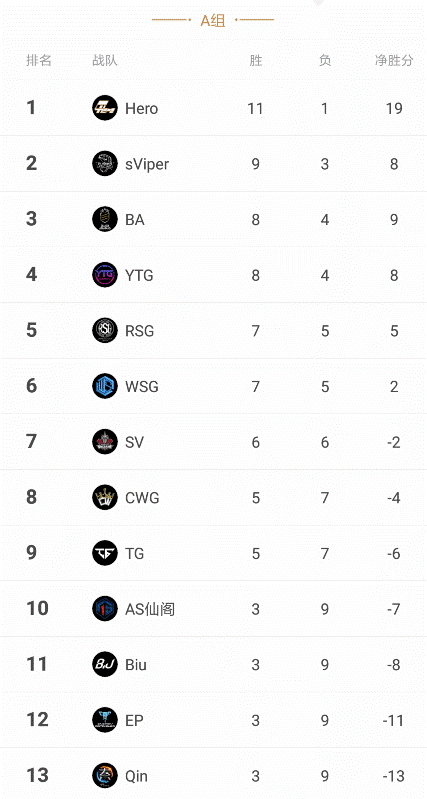
Task: Open the AS仙阁 team name
Action: tap(150, 609)
